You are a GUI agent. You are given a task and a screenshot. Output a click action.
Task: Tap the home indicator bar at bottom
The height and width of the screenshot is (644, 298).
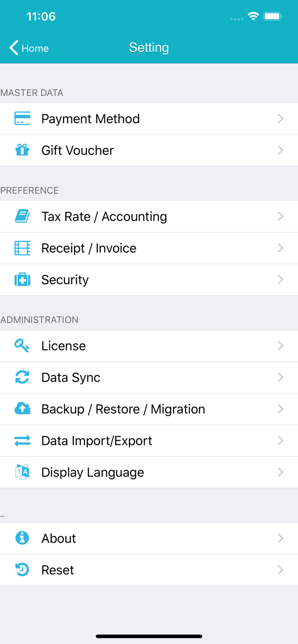click(149, 636)
